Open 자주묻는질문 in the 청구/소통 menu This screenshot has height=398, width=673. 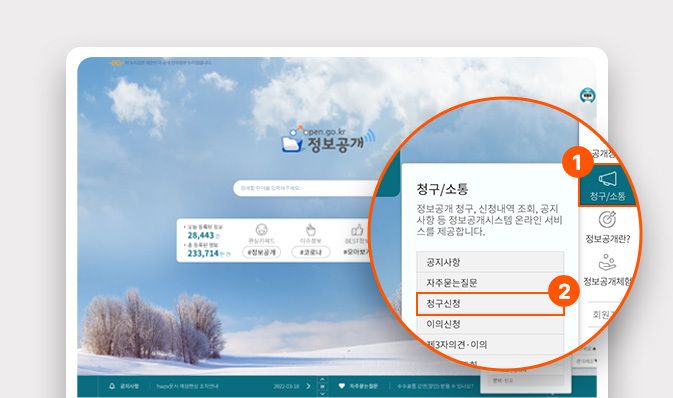pyautogui.click(x=490, y=283)
